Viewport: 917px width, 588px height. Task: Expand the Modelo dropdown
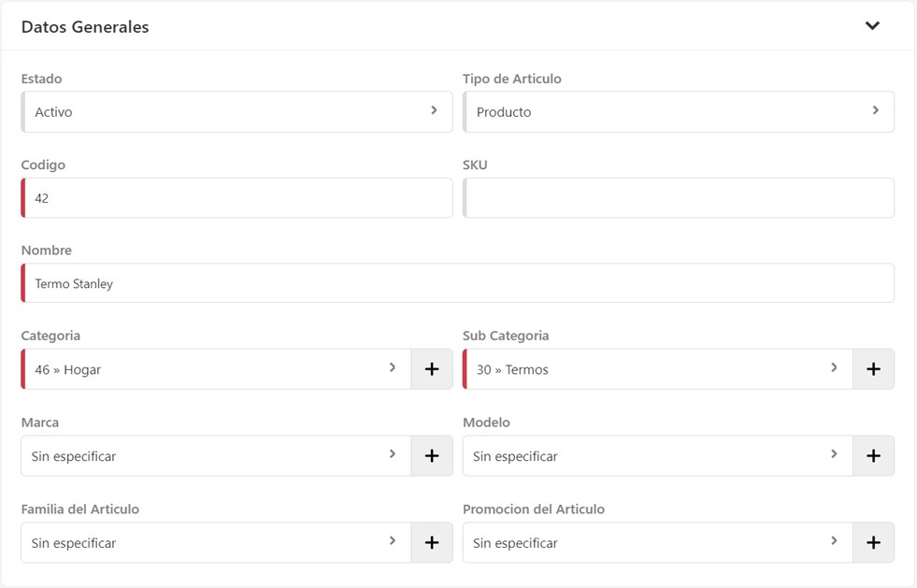click(656, 456)
